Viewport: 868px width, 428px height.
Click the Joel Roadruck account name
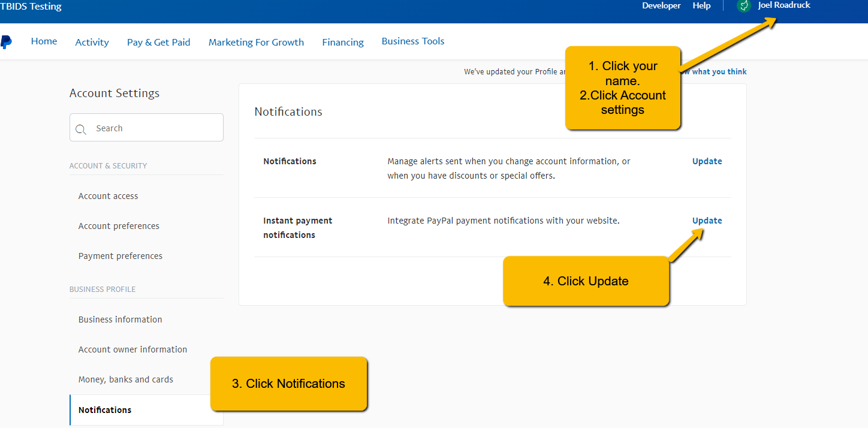tap(784, 5)
